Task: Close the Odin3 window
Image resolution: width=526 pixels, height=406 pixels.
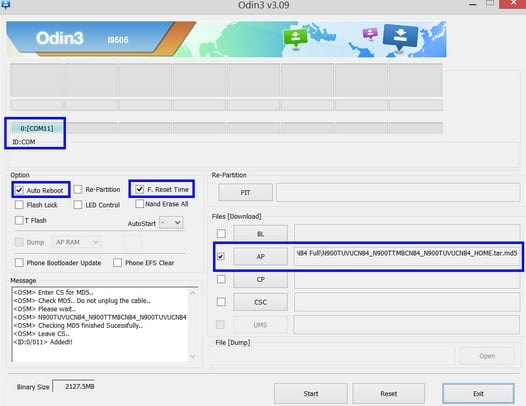Action: 514,4
